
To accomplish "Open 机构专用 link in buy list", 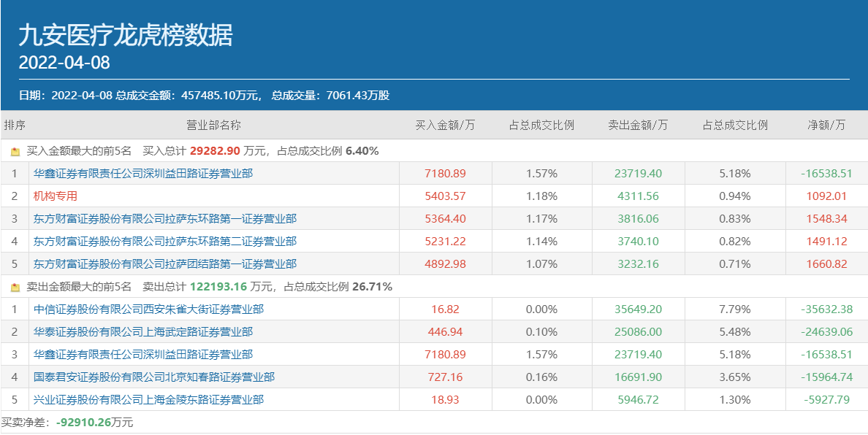I will click(x=56, y=196).
